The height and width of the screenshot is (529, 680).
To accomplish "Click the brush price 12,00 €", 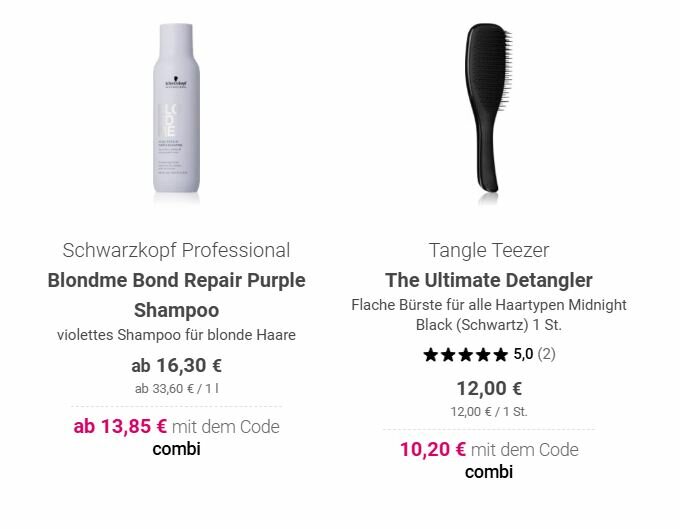I will [489, 388].
